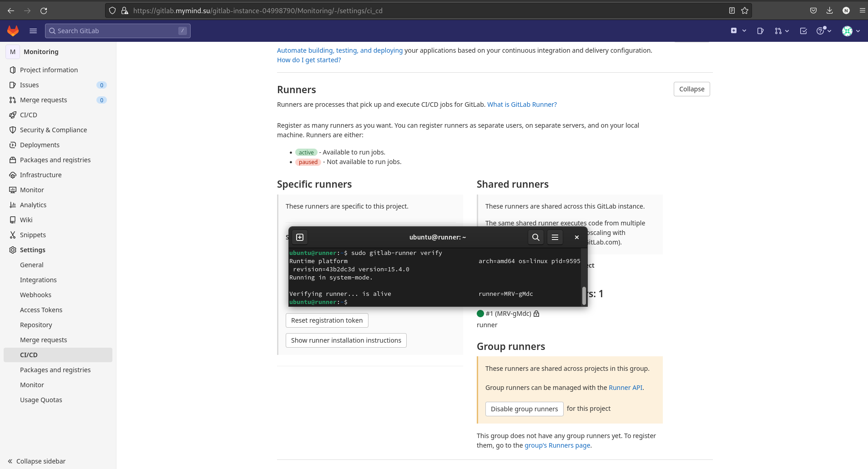Viewport: 868px width, 469px height.
Task: Open the Firefox application menu
Action: point(862,10)
